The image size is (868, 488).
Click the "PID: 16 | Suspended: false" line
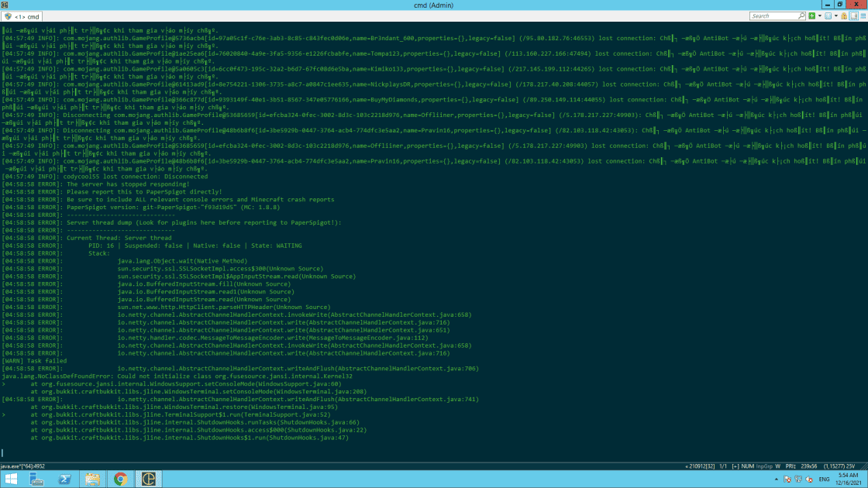195,246
